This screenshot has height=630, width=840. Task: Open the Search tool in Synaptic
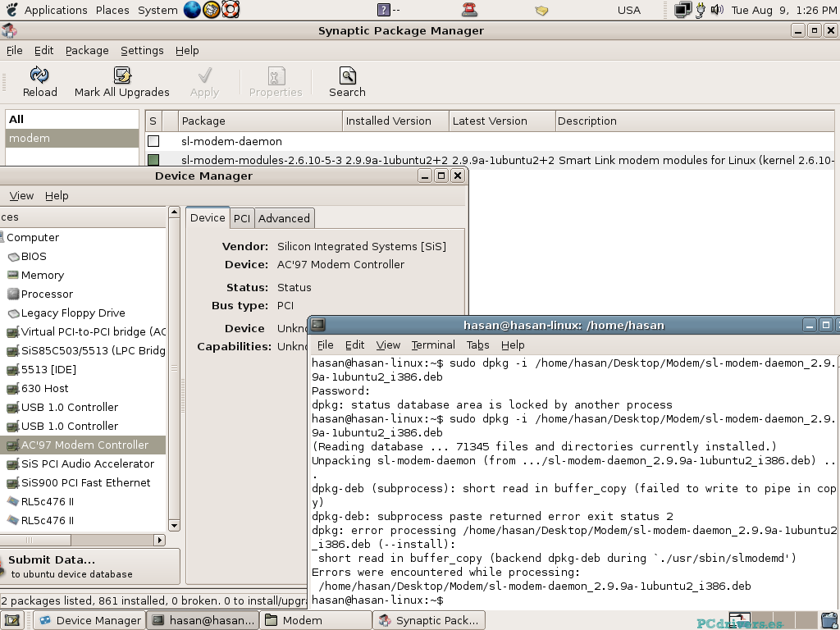pyautogui.click(x=347, y=82)
